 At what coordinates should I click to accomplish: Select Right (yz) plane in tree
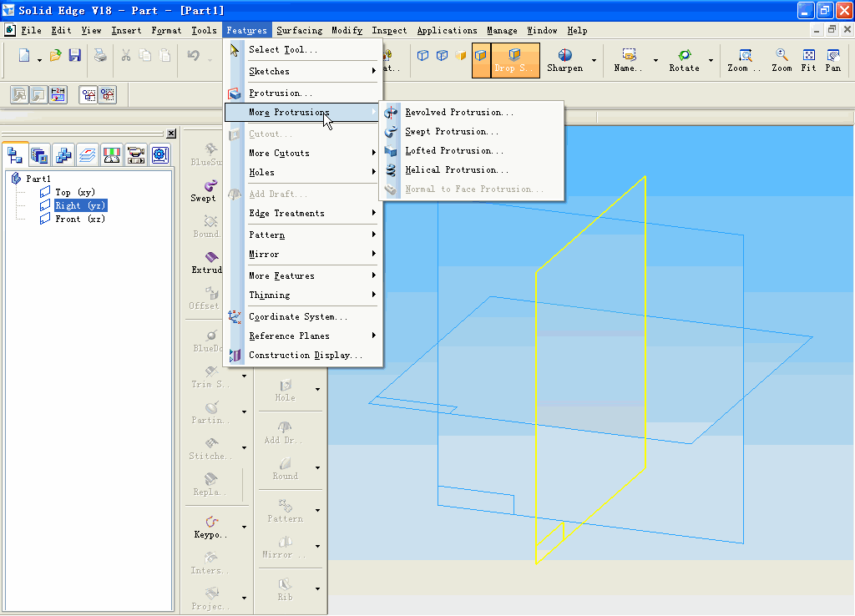coord(81,205)
